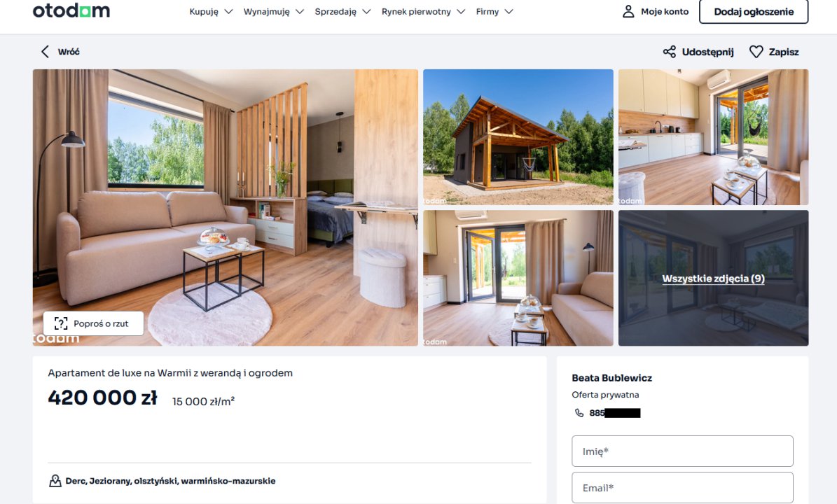The image size is (837, 504).
Task: Click the Dodaj ogłoszenie button
Action: pyautogui.click(x=754, y=12)
